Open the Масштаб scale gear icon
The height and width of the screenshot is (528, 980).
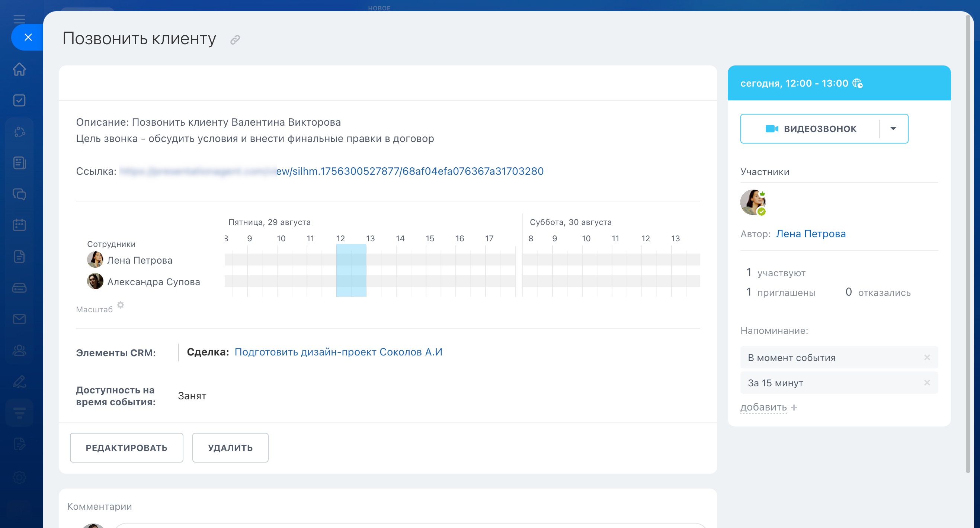point(121,305)
